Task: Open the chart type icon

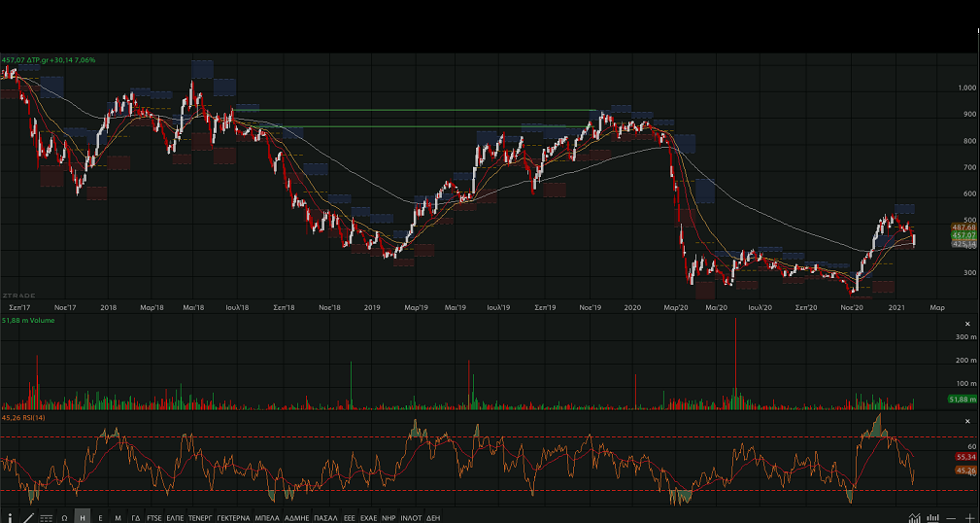Action: pos(915,518)
